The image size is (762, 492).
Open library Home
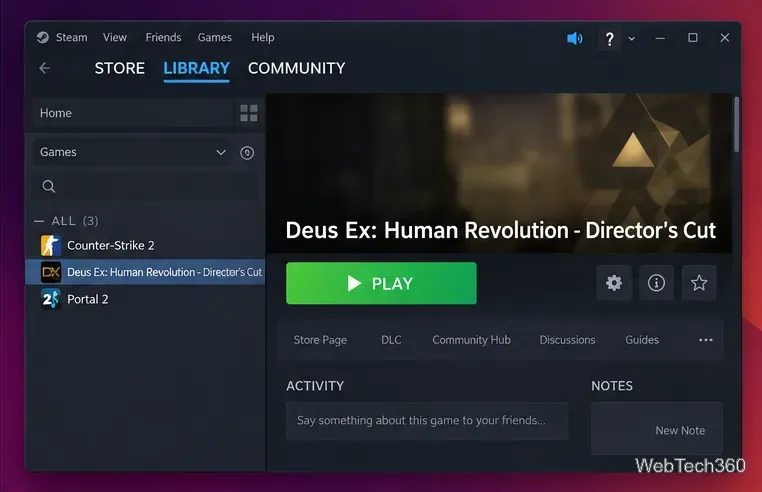point(132,113)
